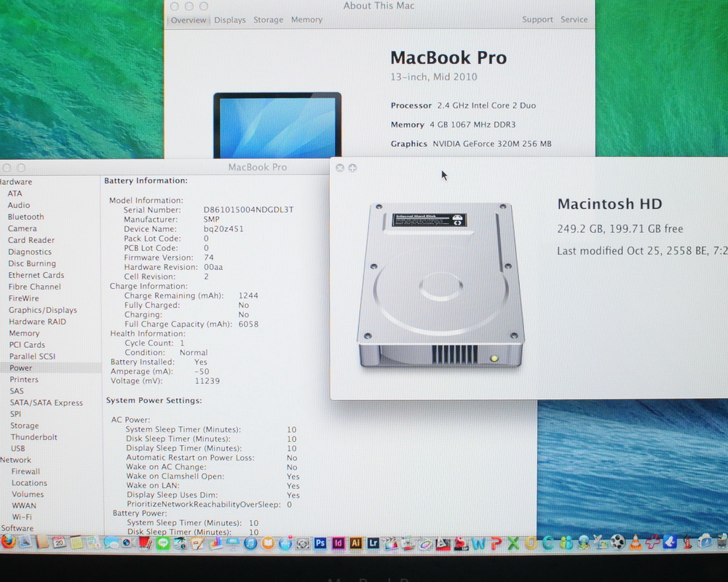The width and height of the screenshot is (728, 582).
Task: Click the Support link in About This Mac
Action: [537, 20]
